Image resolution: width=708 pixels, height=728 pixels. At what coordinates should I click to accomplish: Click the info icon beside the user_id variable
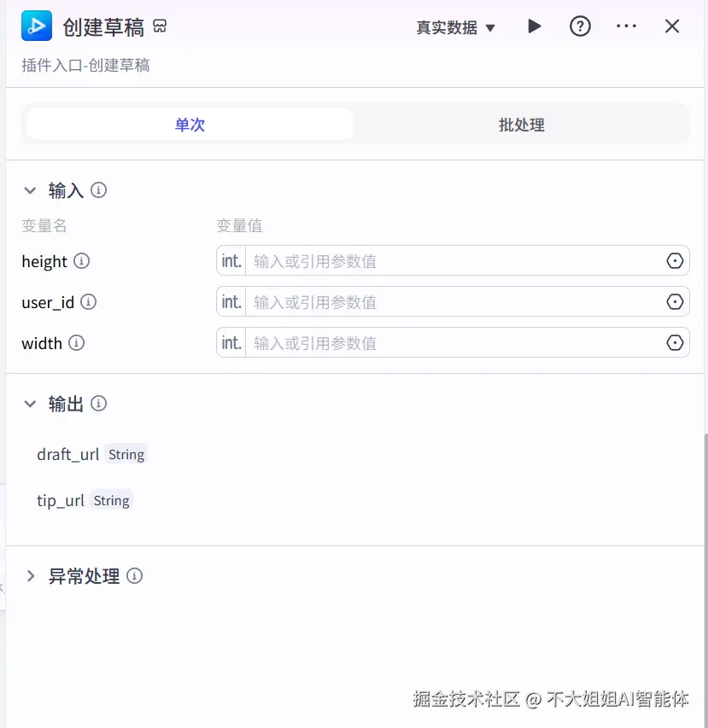point(89,303)
